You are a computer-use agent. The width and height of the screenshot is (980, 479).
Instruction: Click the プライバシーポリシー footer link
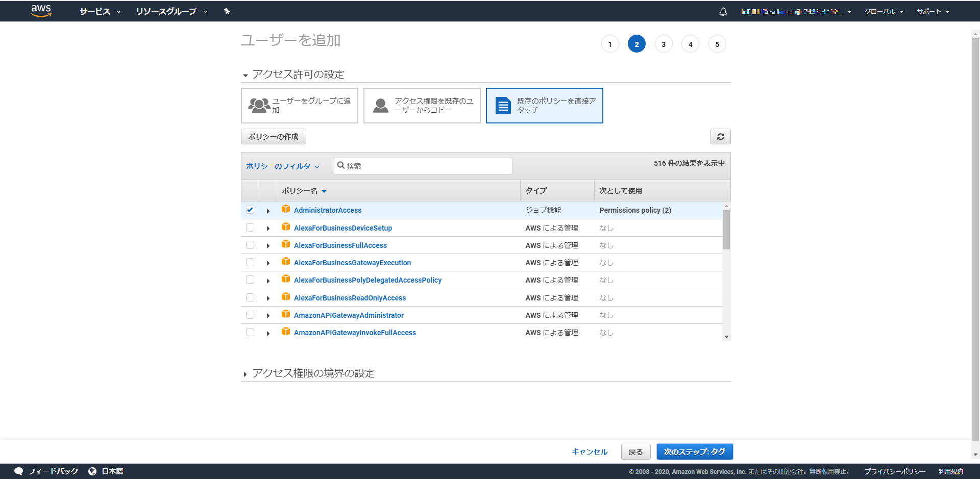coord(895,471)
